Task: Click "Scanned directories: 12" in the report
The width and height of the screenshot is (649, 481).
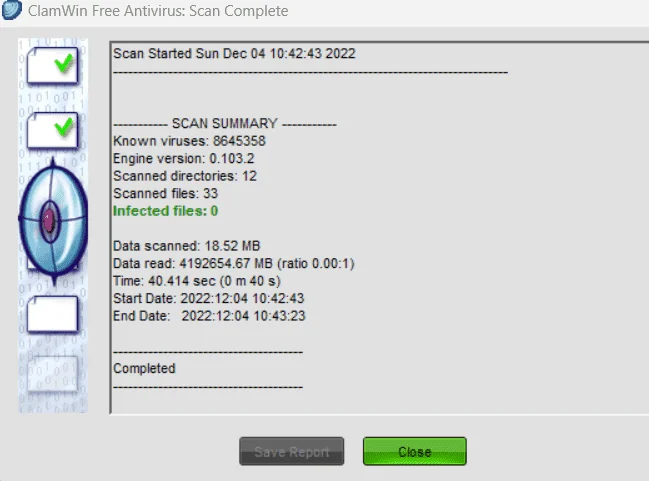Action: (185, 176)
